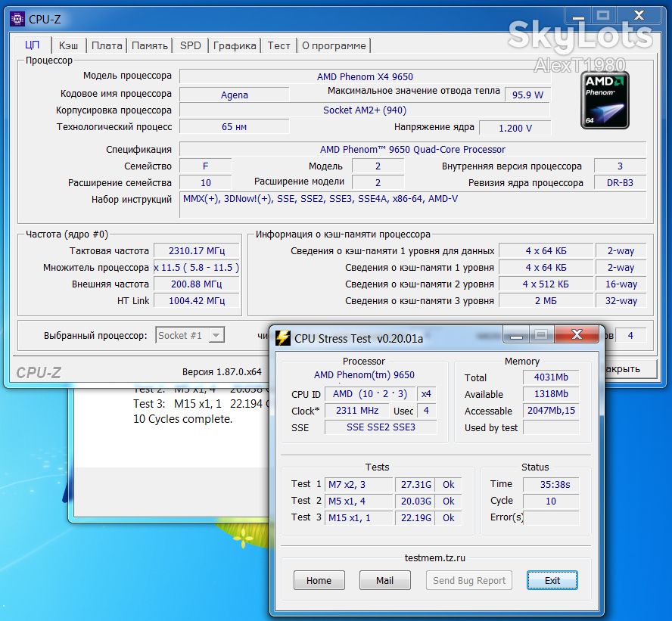Click the code name value Agena
This screenshot has height=621, width=672.
point(234,95)
